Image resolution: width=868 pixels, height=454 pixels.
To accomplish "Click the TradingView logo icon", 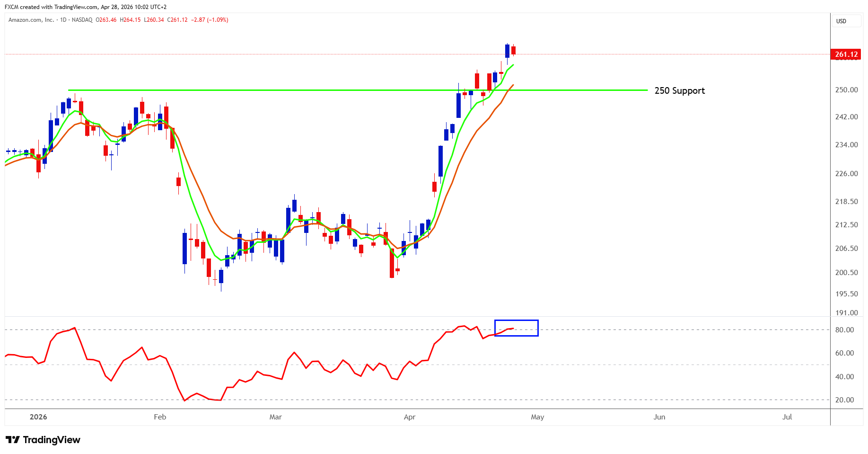I will pyautogui.click(x=13, y=440).
